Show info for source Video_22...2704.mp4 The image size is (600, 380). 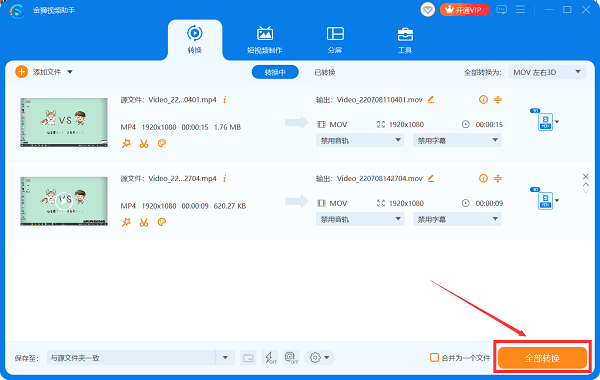(x=225, y=178)
